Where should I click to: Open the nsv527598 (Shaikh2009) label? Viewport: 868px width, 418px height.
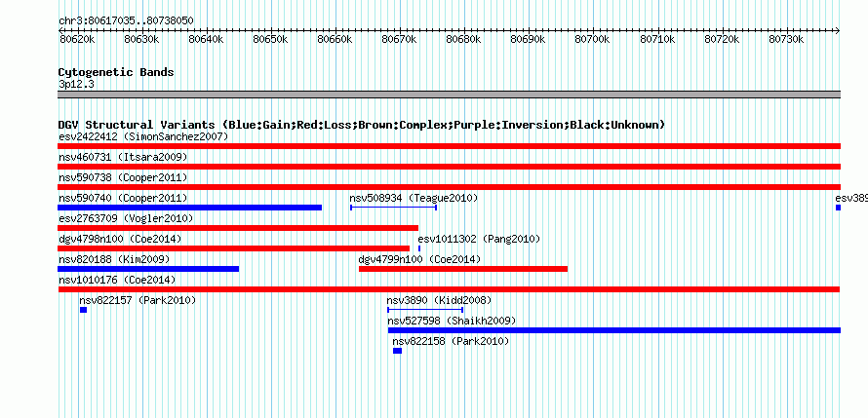point(452,321)
